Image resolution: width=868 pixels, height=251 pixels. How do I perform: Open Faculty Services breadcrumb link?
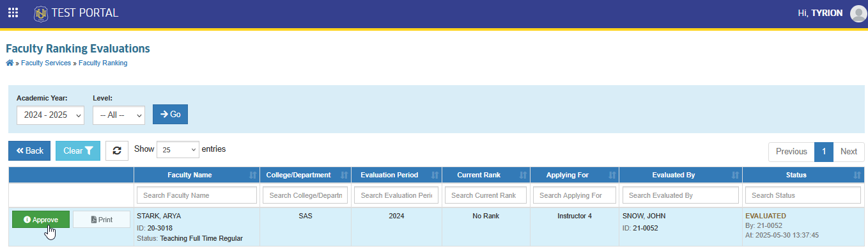tap(46, 63)
